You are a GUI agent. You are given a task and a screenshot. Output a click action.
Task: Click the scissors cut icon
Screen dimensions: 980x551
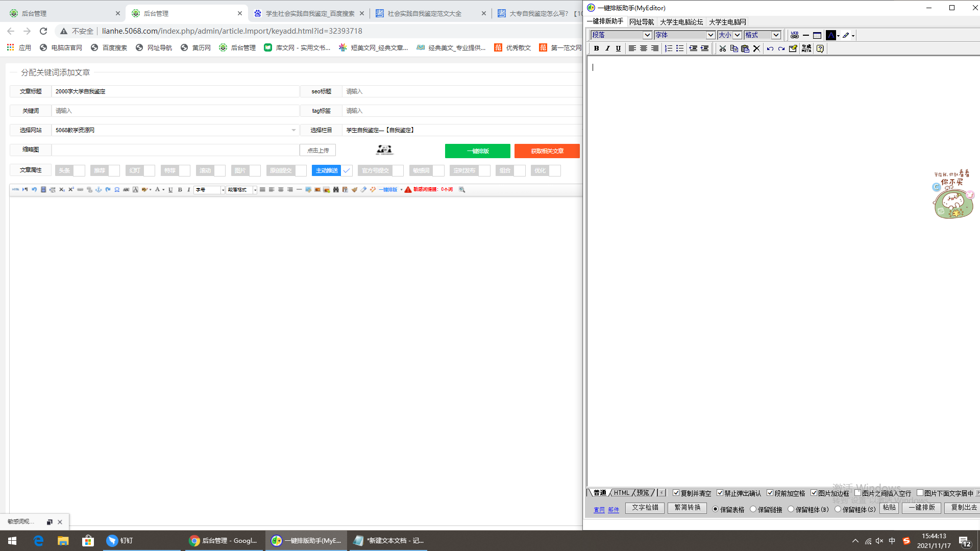(722, 48)
